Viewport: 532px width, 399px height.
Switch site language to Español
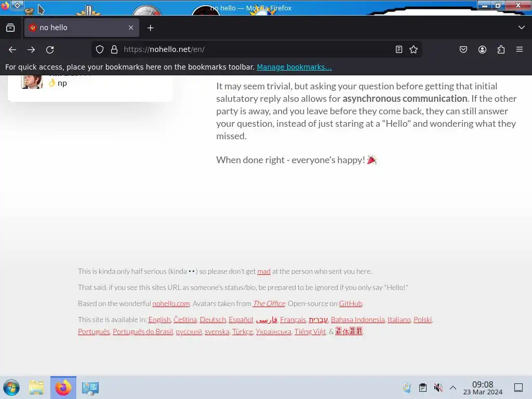click(x=241, y=320)
